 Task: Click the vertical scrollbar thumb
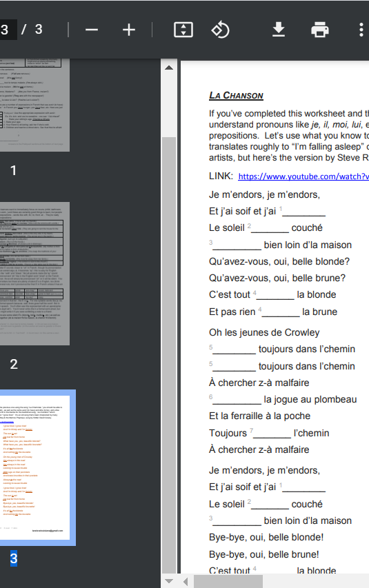(169, 356)
